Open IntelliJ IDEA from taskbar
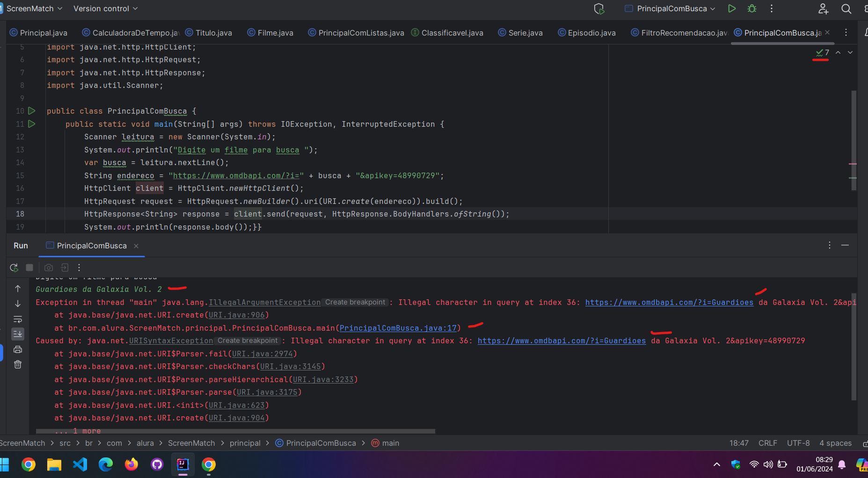The width and height of the screenshot is (868, 478). (x=183, y=464)
